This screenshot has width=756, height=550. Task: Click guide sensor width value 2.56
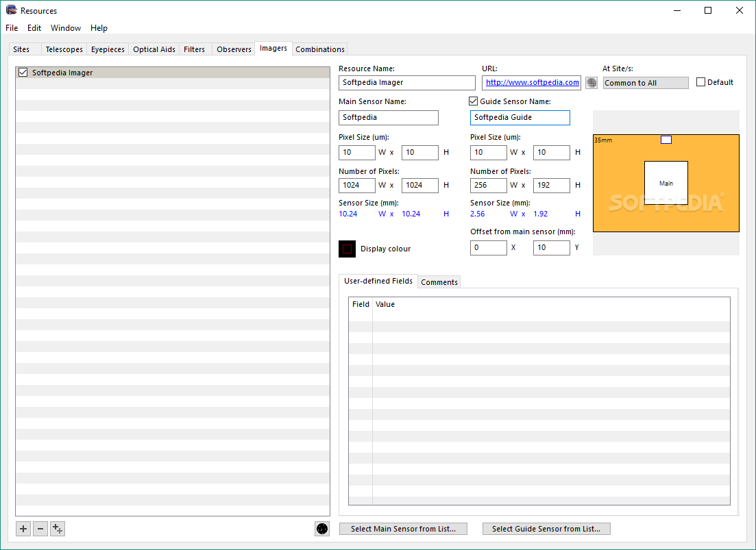pyautogui.click(x=478, y=214)
